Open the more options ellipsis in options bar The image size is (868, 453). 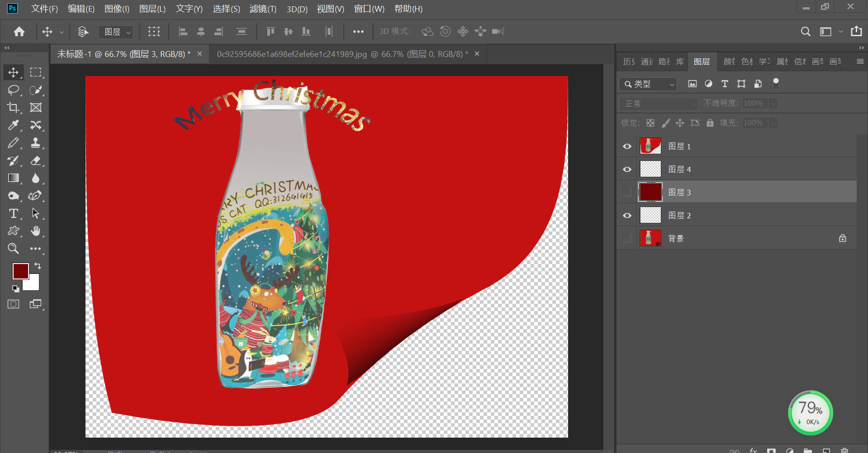(x=358, y=31)
